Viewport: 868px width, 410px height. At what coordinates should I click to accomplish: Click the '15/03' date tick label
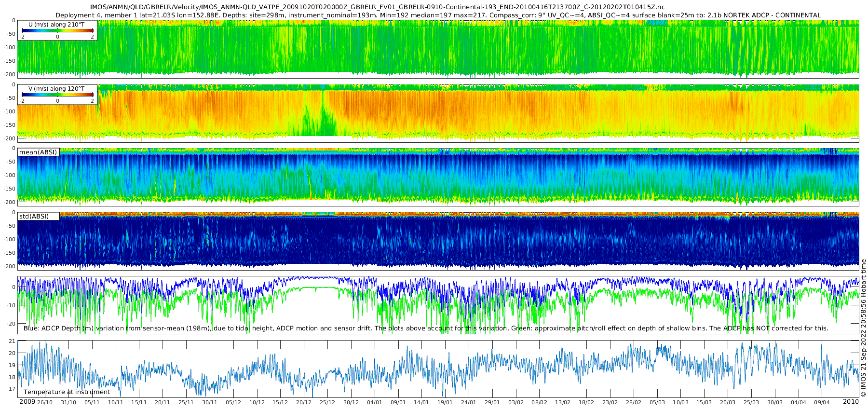click(704, 402)
